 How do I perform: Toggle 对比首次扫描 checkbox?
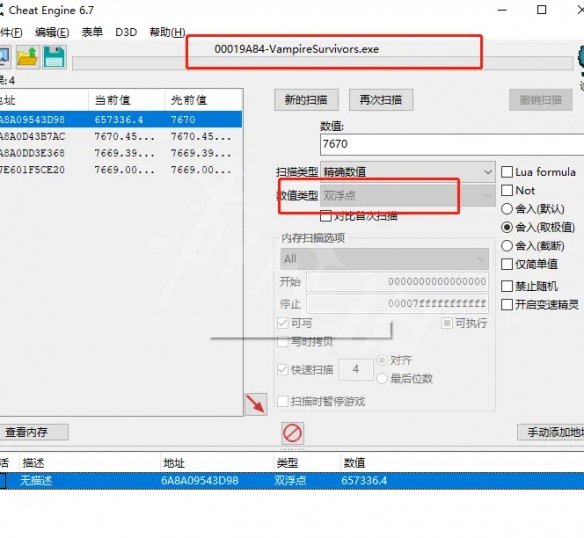click(x=326, y=216)
